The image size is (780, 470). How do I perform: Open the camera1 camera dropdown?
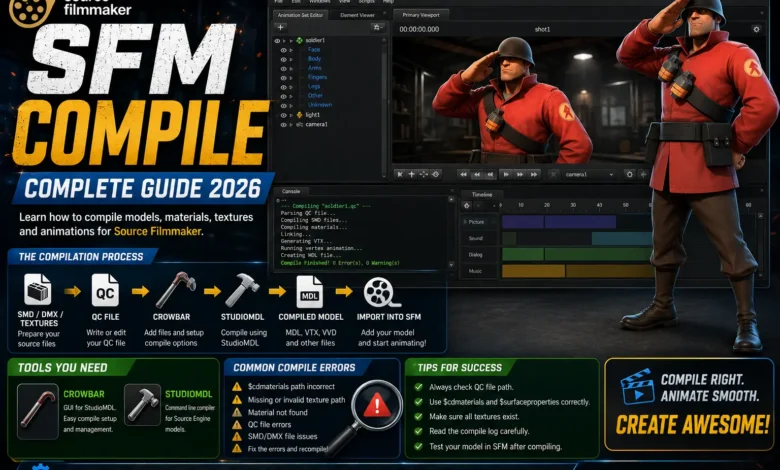pos(589,175)
